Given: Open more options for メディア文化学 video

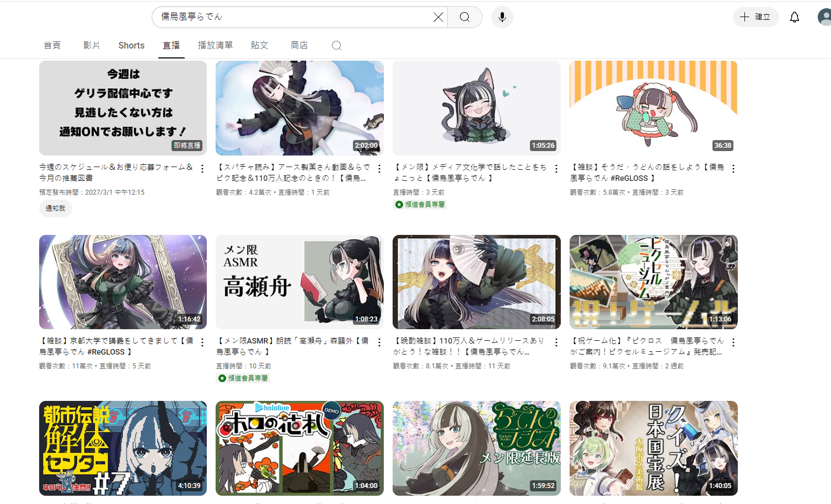Looking at the screenshot, I should [556, 169].
